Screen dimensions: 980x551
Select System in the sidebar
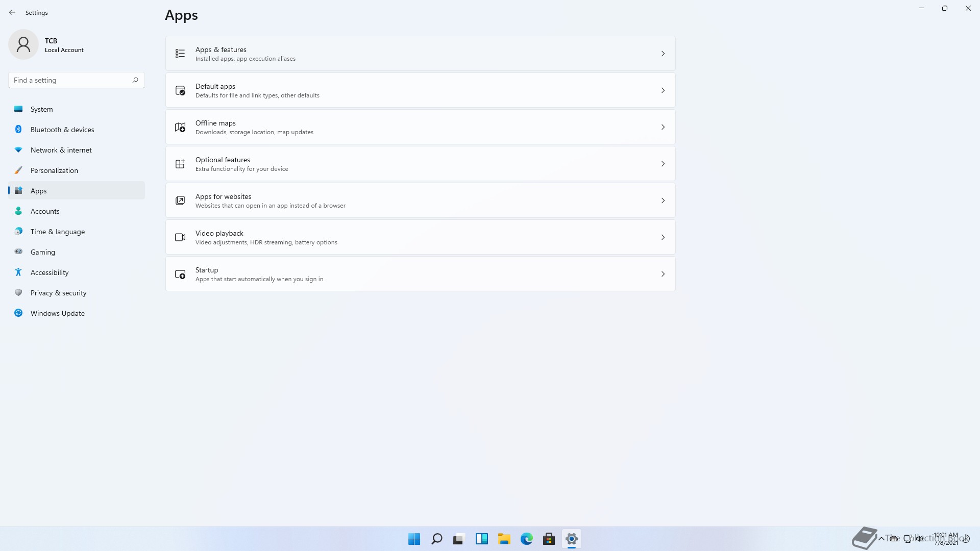[77, 109]
